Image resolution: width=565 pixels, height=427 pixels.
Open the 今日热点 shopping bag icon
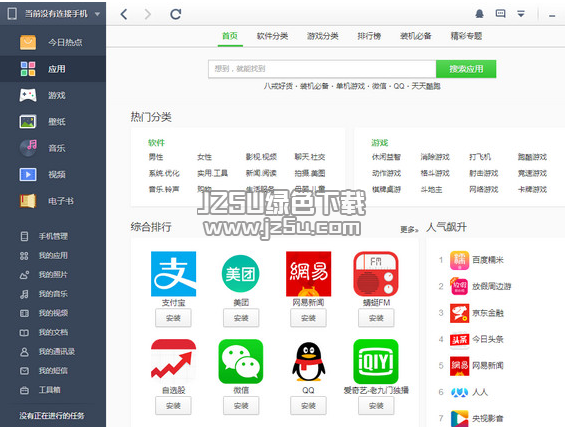[28, 43]
